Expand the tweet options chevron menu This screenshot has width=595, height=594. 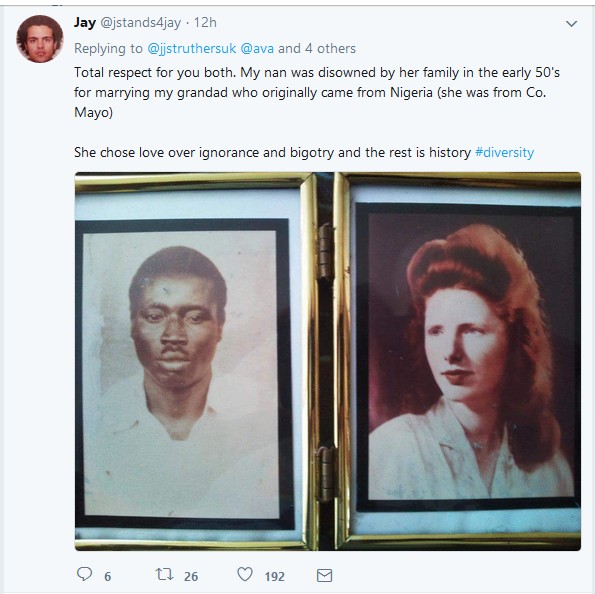click(571, 24)
